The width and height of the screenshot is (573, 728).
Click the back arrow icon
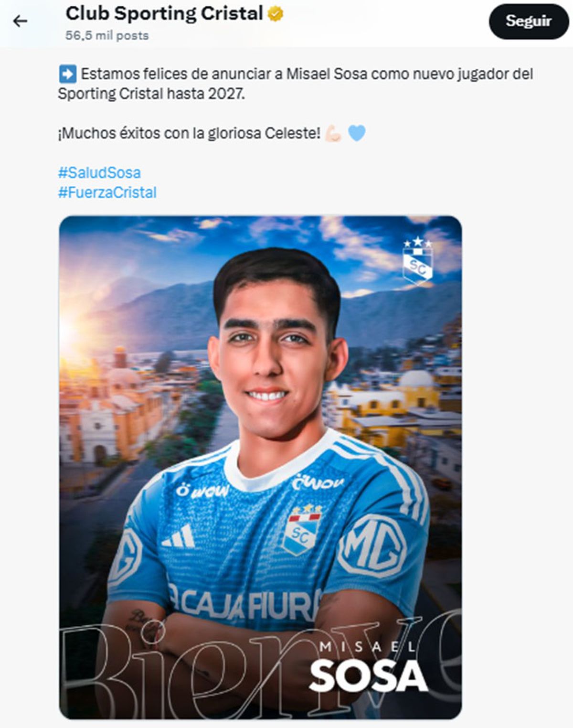(x=20, y=21)
